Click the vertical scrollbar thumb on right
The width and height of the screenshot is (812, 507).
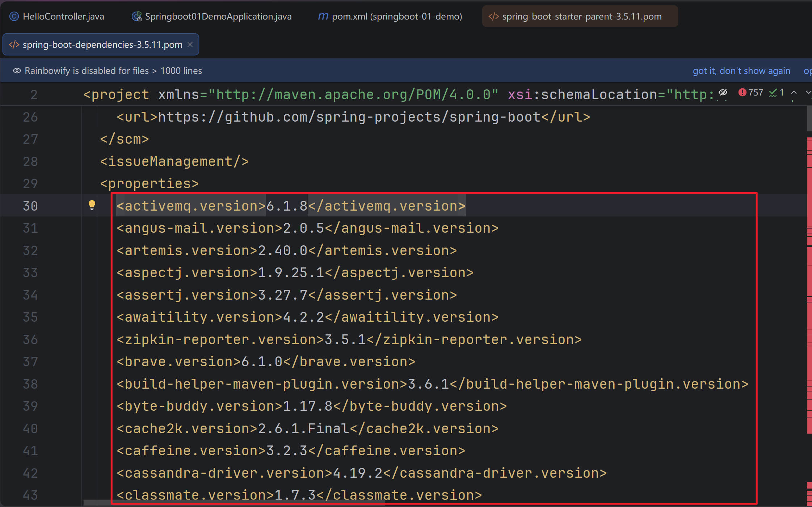809,118
